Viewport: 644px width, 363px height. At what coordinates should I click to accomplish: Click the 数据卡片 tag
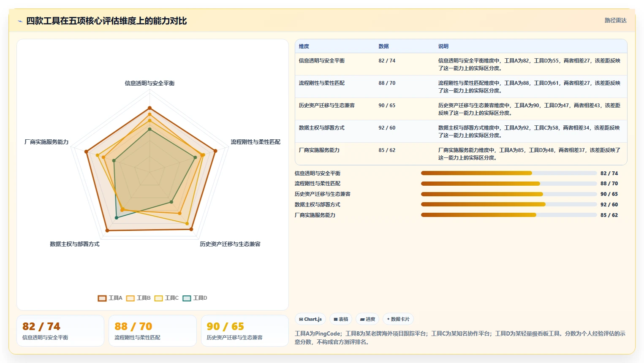(398, 319)
